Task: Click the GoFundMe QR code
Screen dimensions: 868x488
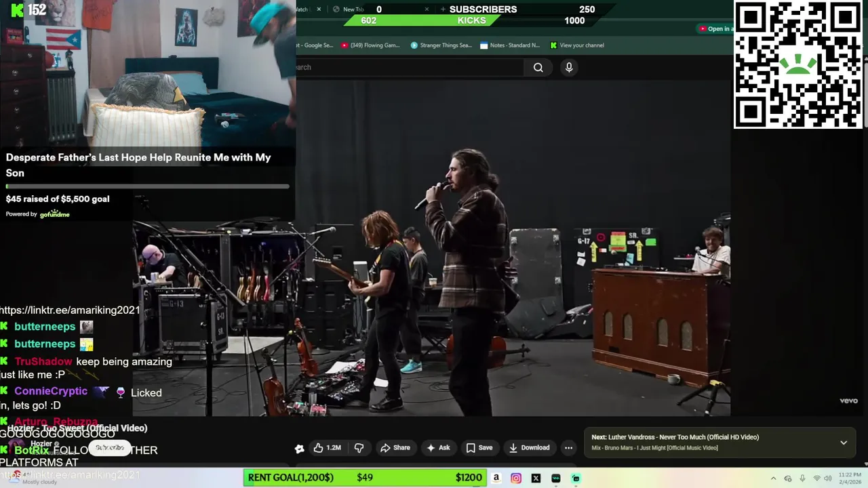Action: coord(798,64)
